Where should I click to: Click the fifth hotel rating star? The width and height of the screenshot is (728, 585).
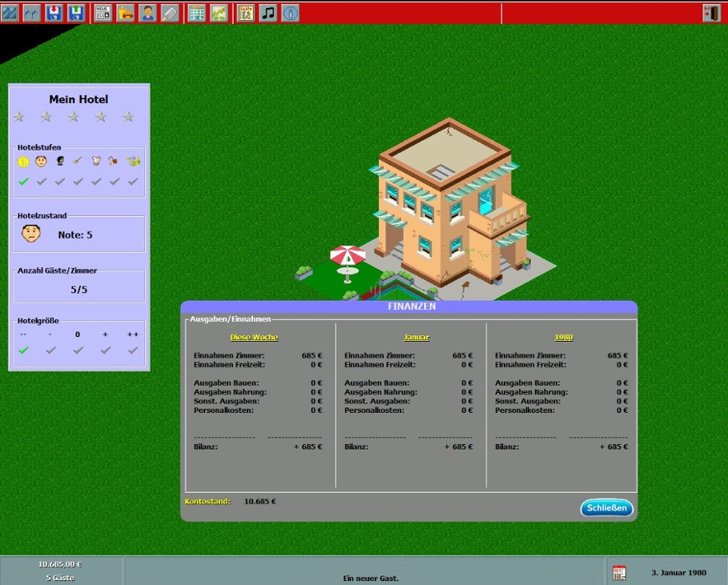coord(127,116)
